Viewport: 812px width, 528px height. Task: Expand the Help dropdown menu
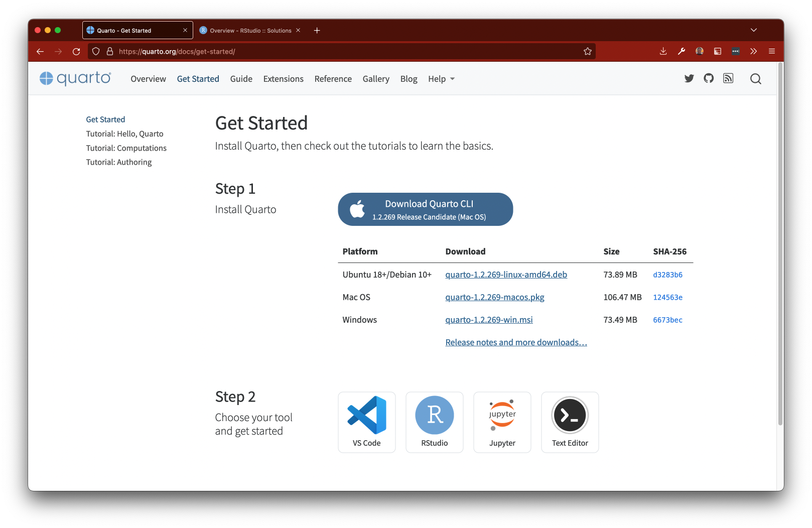tap(441, 79)
